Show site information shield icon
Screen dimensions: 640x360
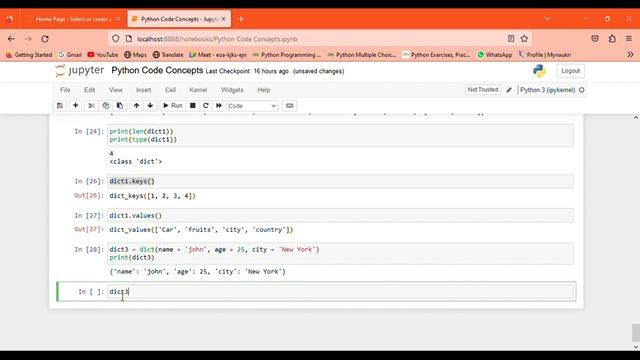[x=116, y=39]
